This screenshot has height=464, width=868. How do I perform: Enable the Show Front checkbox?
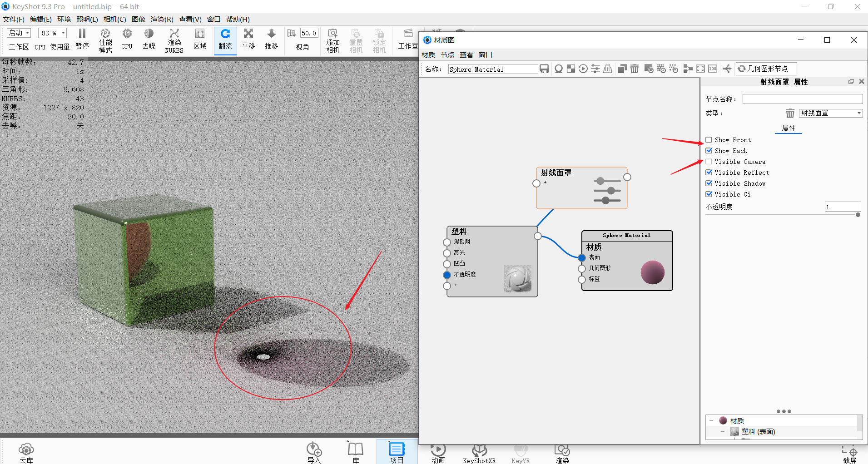coord(709,140)
